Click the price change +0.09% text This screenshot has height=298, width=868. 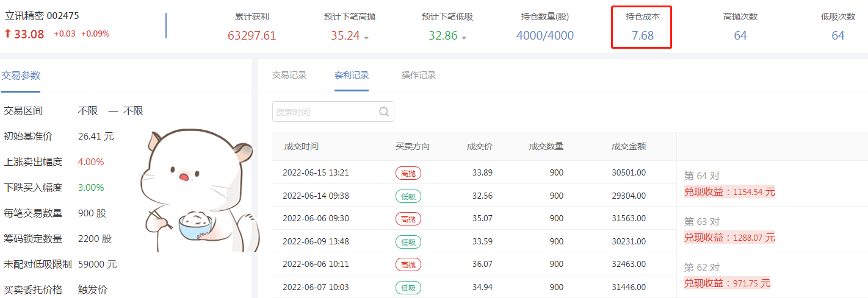[95, 34]
